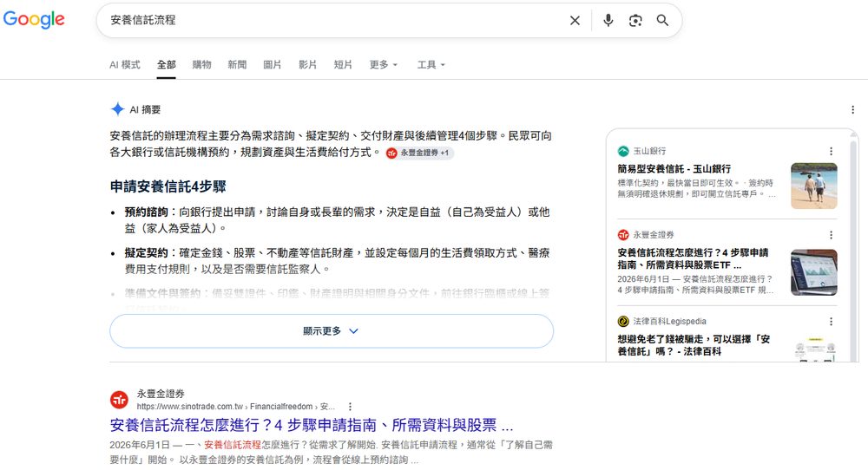Open the main blue result title 安養信託流程怎麼進行？
This screenshot has width=868, height=470.
point(312,425)
